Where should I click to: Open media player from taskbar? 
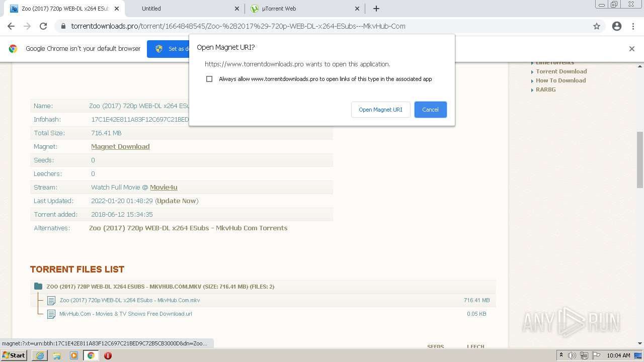click(74, 355)
